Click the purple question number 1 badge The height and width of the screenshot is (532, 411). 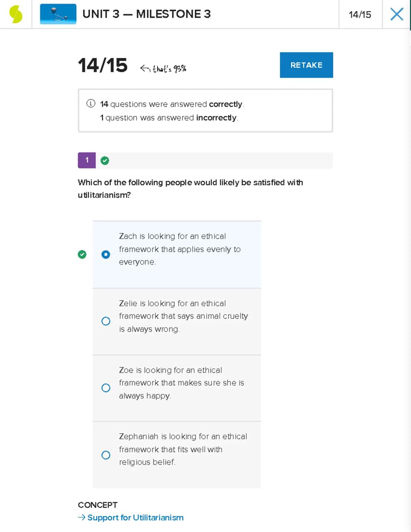pyautogui.click(x=87, y=160)
